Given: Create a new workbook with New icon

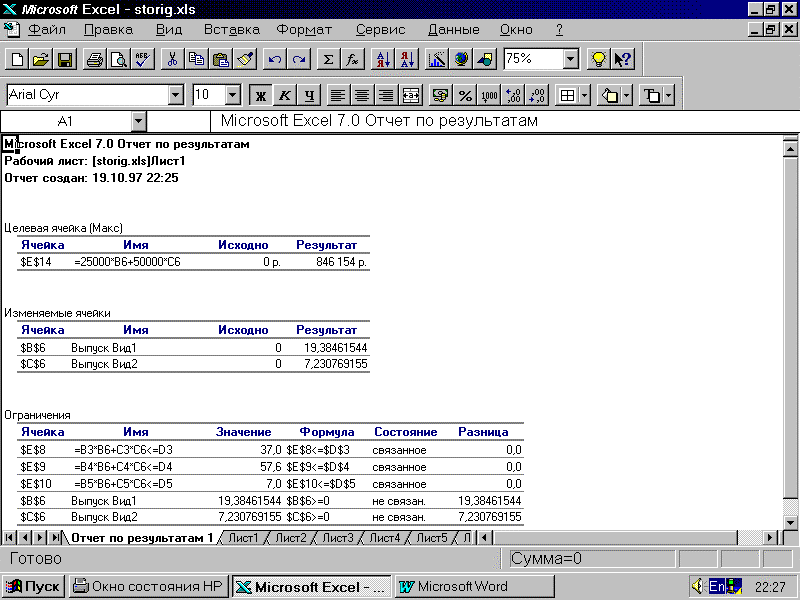Looking at the screenshot, I should click(16, 60).
